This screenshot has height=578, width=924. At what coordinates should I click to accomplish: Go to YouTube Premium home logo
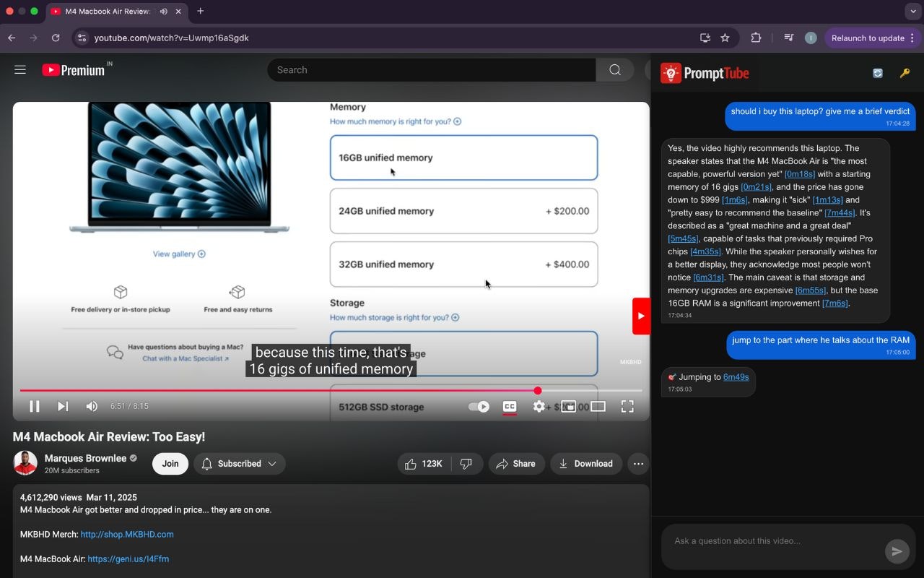pos(73,70)
